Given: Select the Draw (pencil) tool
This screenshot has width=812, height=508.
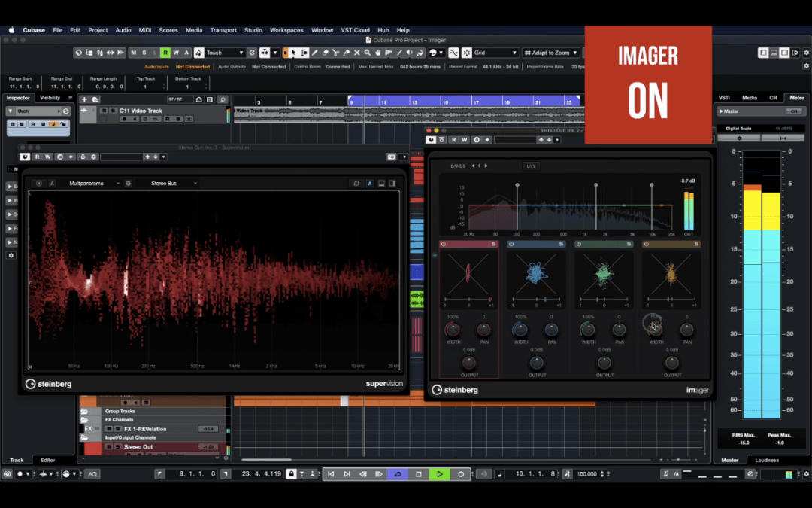Looking at the screenshot, I should click(x=314, y=53).
